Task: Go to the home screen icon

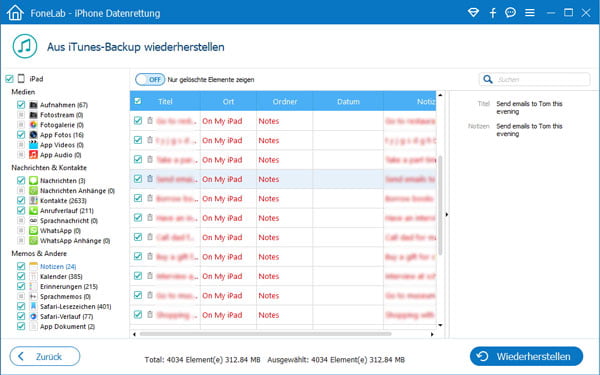Action: [15, 13]
